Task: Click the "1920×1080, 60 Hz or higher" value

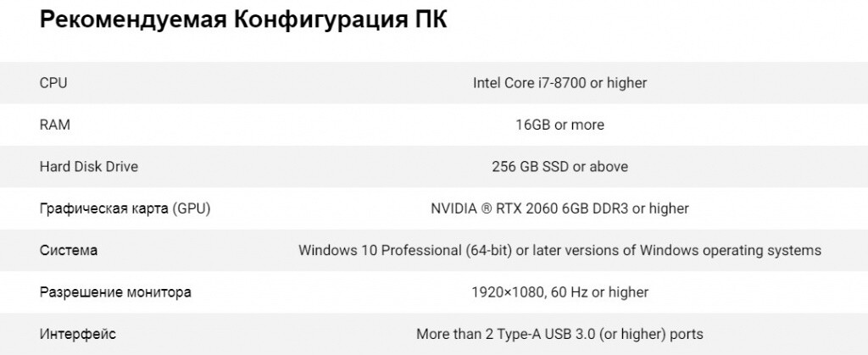Action: [x=559, y=292]
